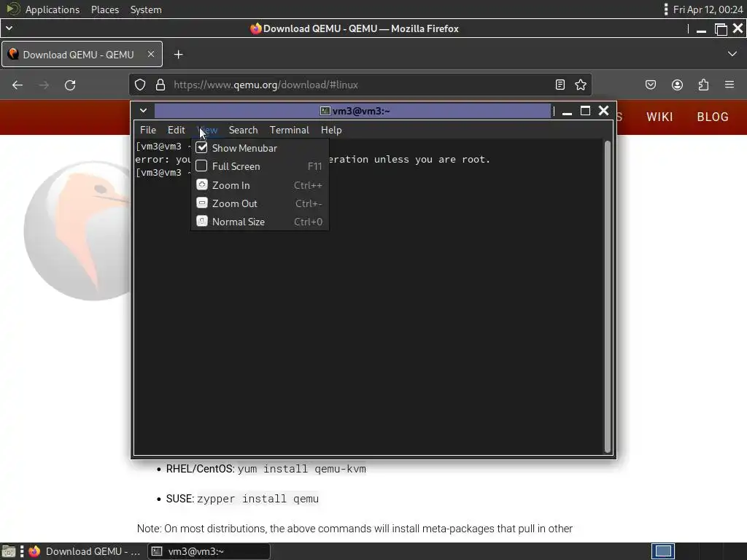Screen dimensions: 747x560
Task: Open the Places panel menu
Action: click(x=105, y=9)
